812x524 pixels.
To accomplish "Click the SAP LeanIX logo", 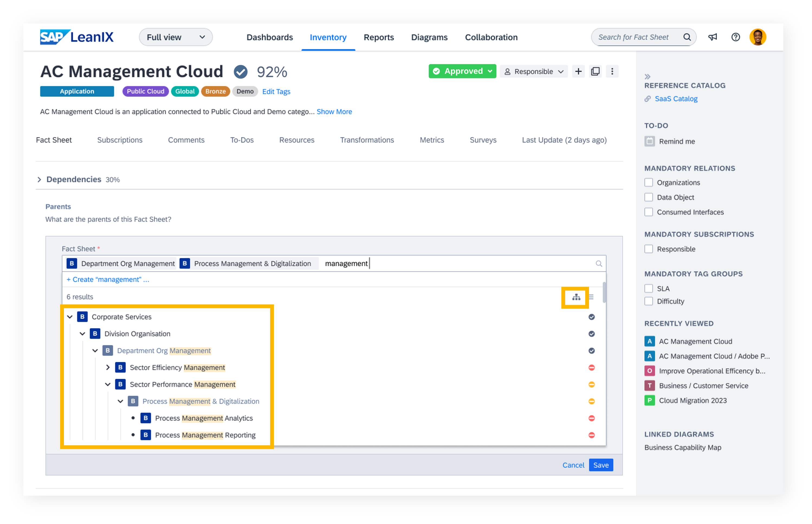I will (x=76, y=37).
